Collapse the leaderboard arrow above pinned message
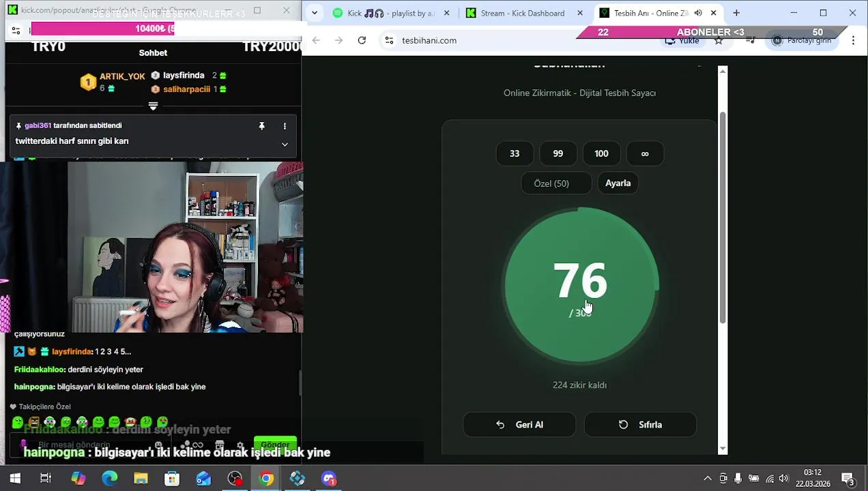Screen dimensions: 868x491 (x=153, y=106)
